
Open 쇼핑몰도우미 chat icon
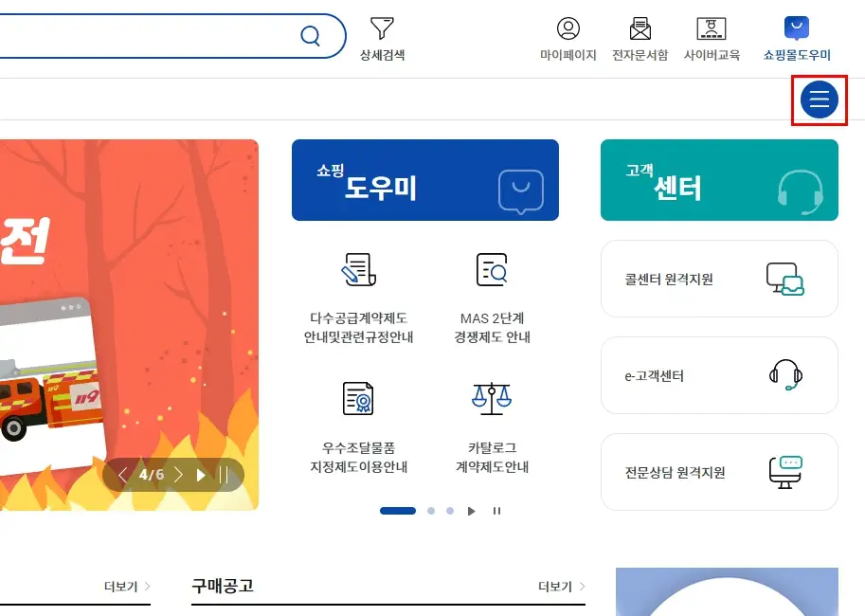(x=797, y=28)
